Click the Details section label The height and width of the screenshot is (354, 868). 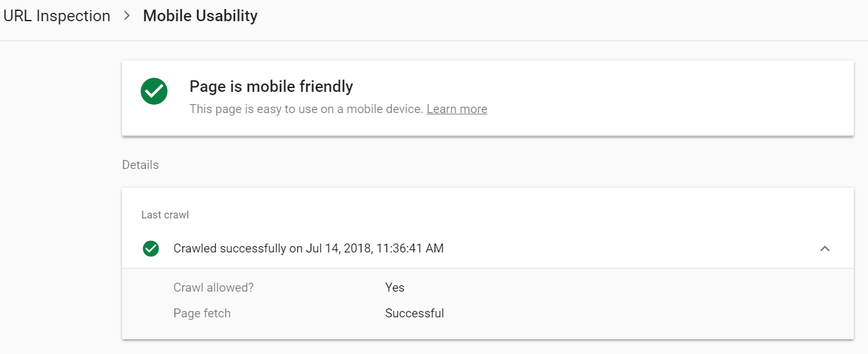click(x=140, y=165)
